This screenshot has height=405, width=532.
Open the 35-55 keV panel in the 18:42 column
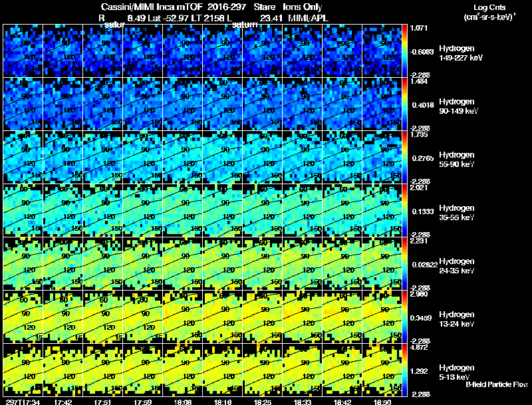coord(342,210)
